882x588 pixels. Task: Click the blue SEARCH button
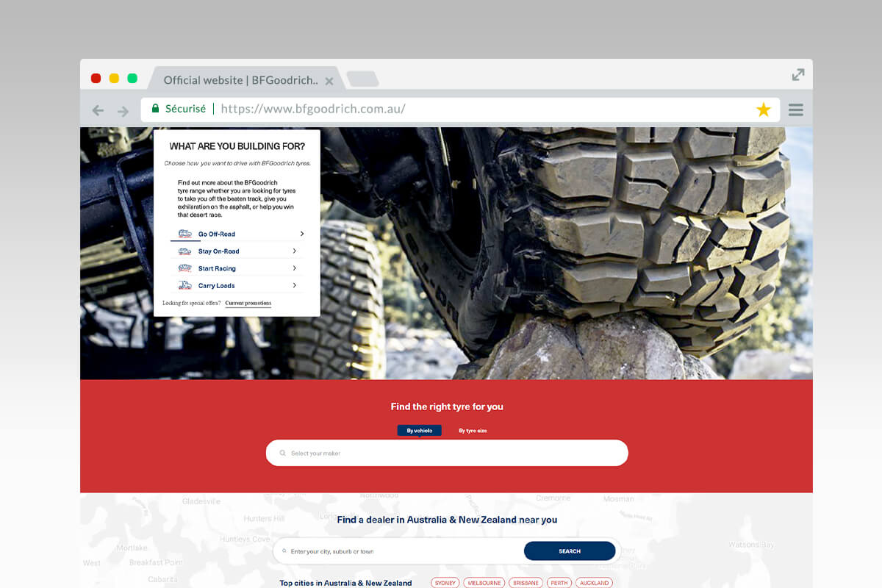pyautogui.click(x=570, y=551)
